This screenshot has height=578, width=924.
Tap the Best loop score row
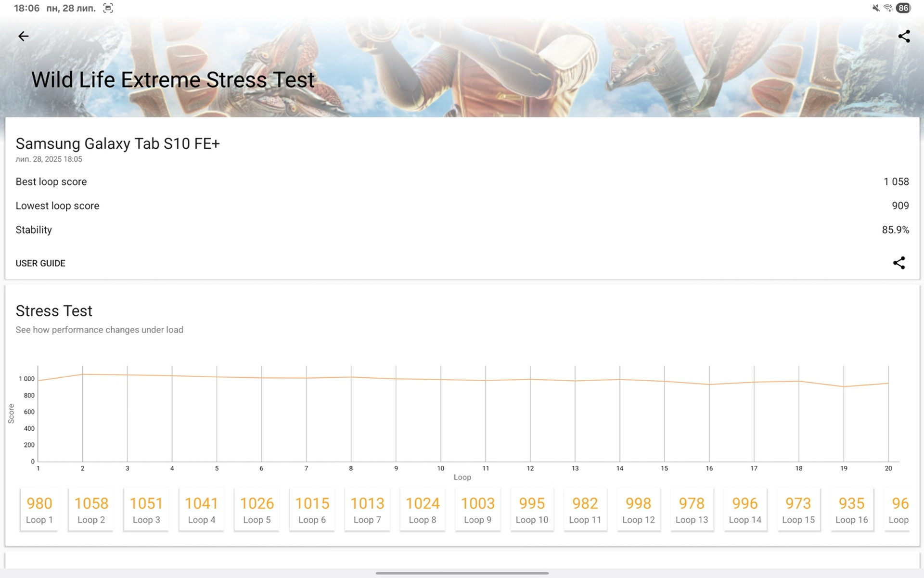[x=462, y=182]
